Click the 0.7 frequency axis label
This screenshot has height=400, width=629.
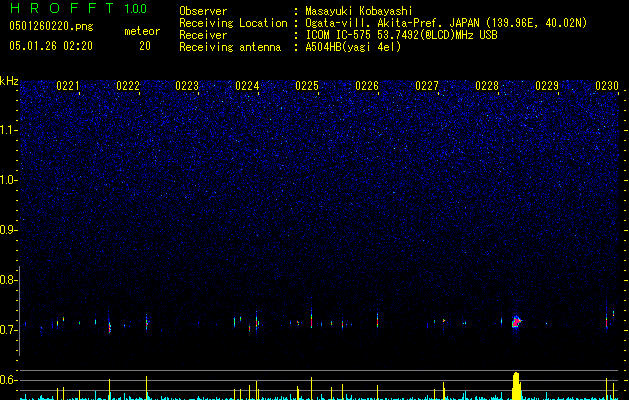(8, 330)
